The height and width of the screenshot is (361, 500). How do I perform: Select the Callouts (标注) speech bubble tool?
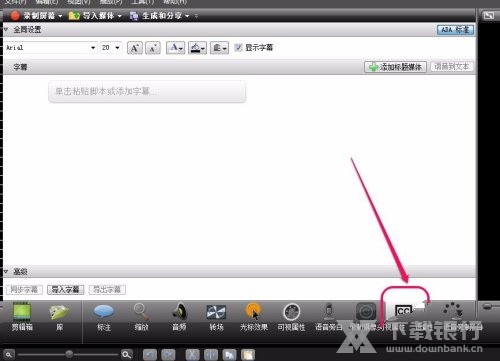104,317
